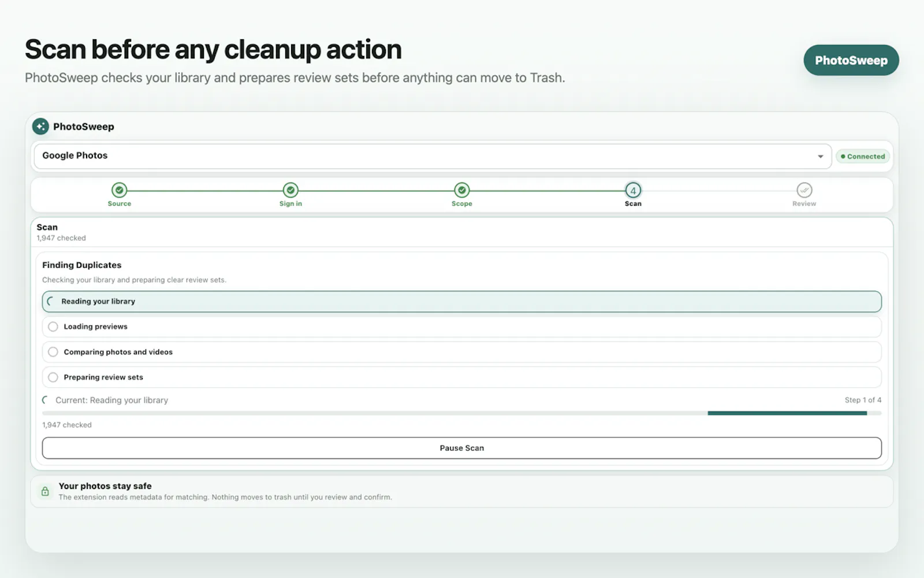
Task: Select the Comparing photos and videos circle
Action: click(53, 352)
